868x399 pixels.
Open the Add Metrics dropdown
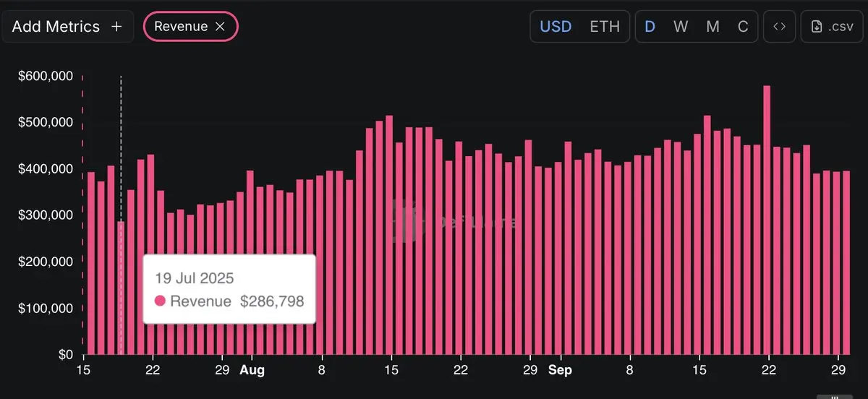[67, 27]
